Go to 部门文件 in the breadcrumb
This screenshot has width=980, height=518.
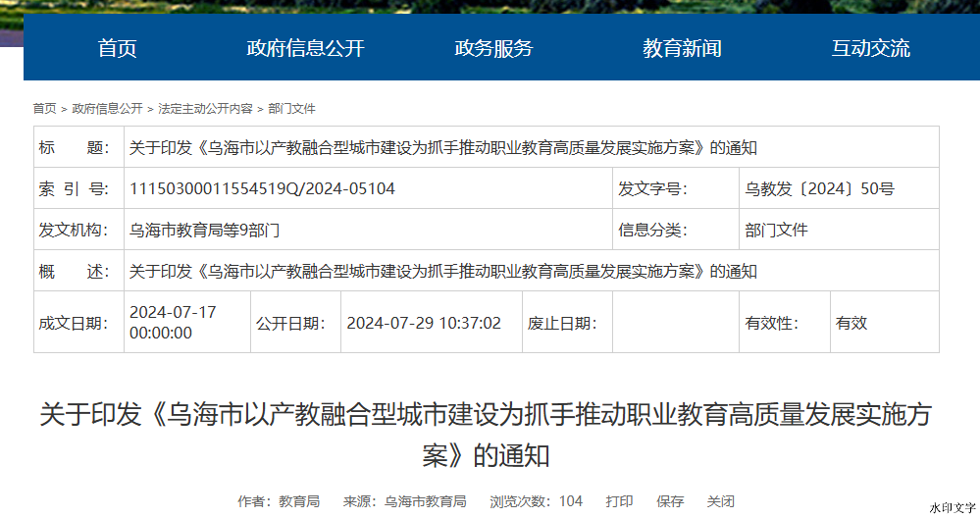pyautogui.click(x=291, y=109)
